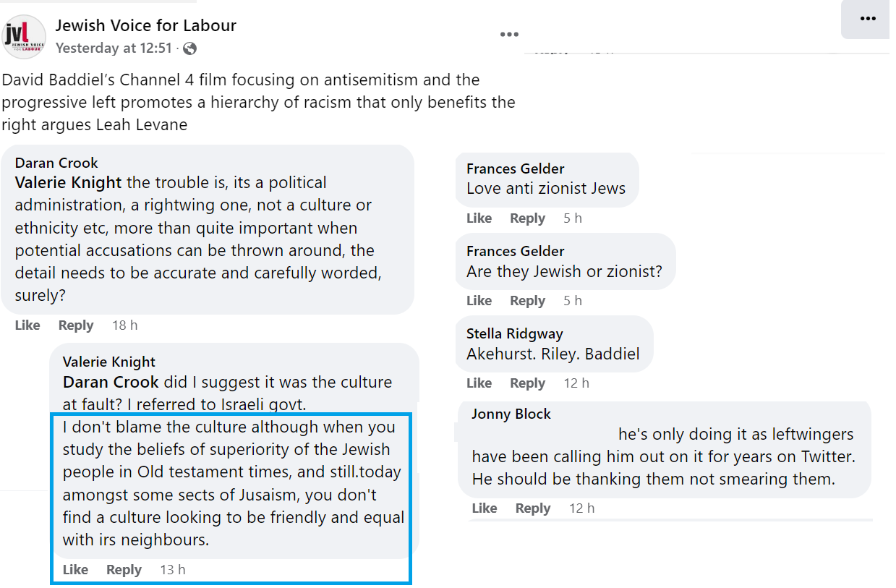This screenshot has height=588, width=896.
Task: Click the globe public audience icon
Action: 190,48
